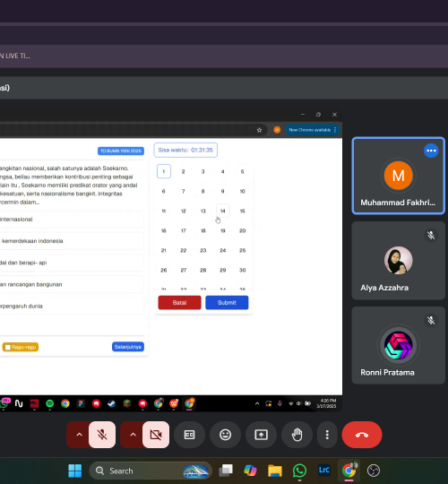This screenshot has width=448, height=484.
Task: Open the emoji reactions button
Action: tap(225, 435)
